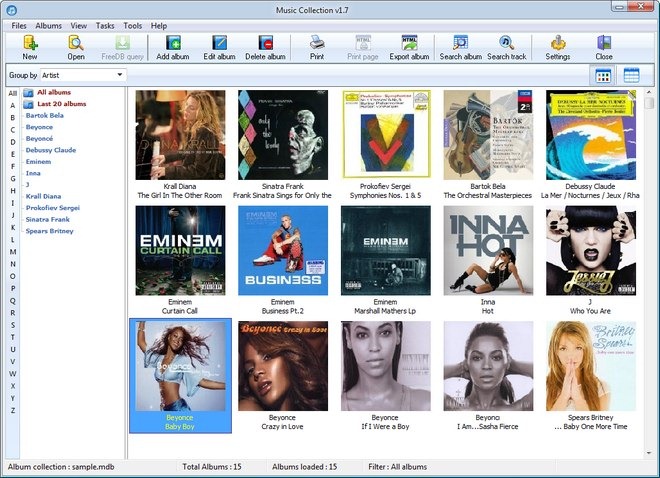This screenshot has width=660, height=478.
Task: Click the album grid vertical scrollbar
Action: pos(649,273)
